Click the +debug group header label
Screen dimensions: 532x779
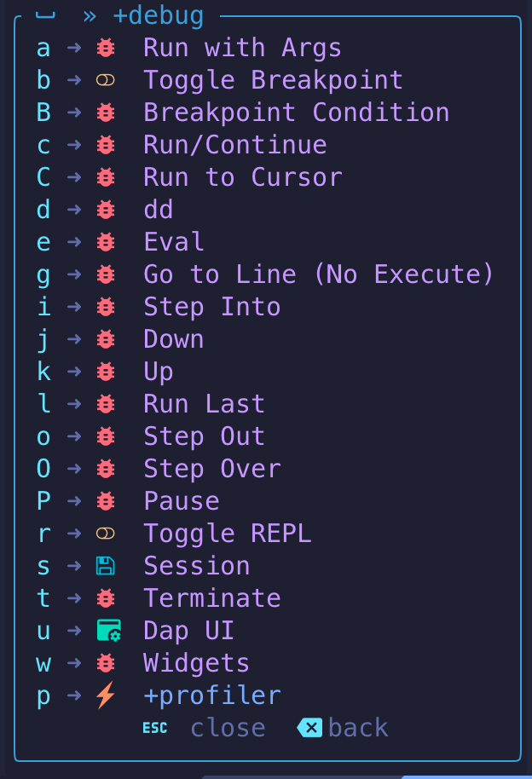point(159,16)
